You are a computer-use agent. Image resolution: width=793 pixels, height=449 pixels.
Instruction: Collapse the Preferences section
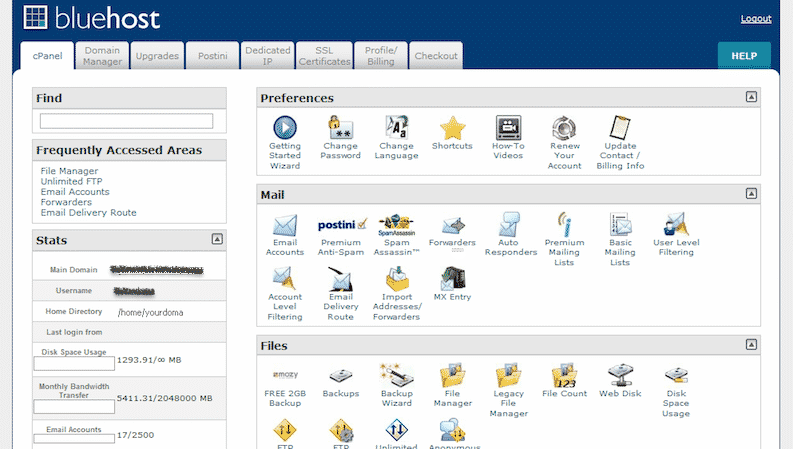pos(751,97)
